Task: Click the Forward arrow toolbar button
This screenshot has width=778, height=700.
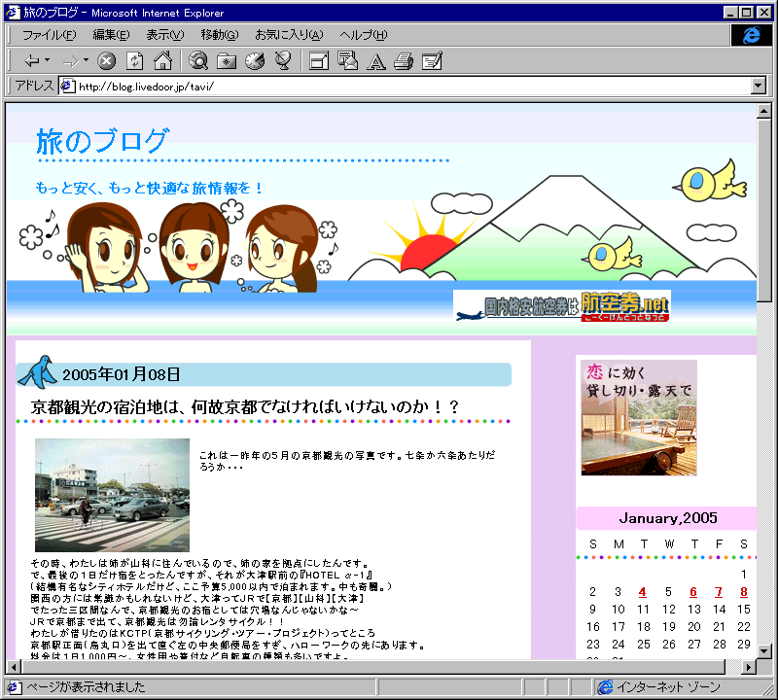Action: pyautogui.click(x=70, y=61)
